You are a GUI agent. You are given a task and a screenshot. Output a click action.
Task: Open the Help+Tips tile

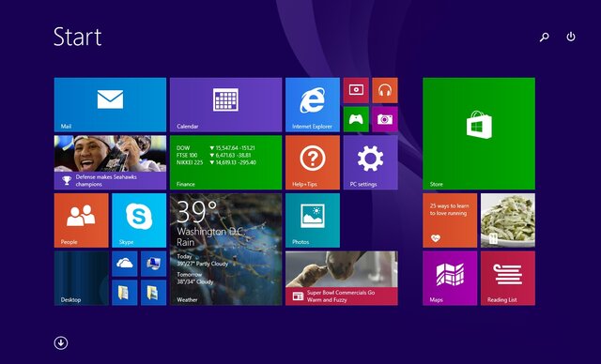tap(313, 162)
